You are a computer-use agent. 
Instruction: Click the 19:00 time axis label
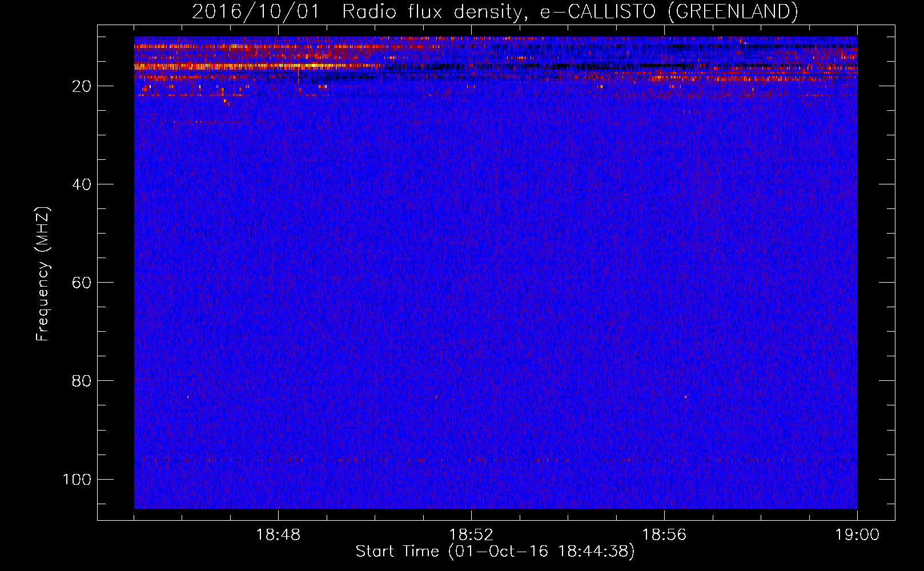click(857, 535)
